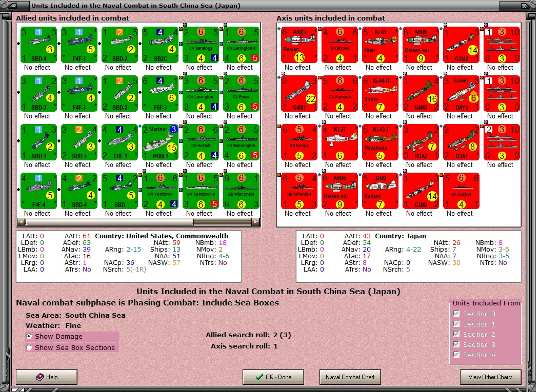This screenshot has height=392, width=539.
Task: Open the Naval Combat Chart
Action: point(350,377)
